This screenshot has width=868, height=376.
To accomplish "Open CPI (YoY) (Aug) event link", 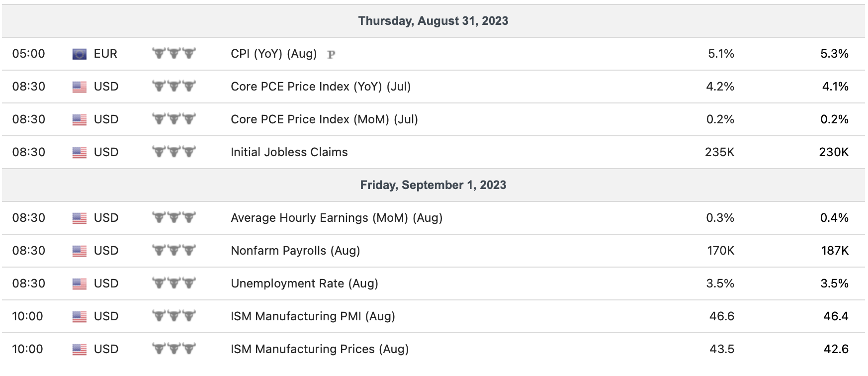I will [x=273, y=54].
